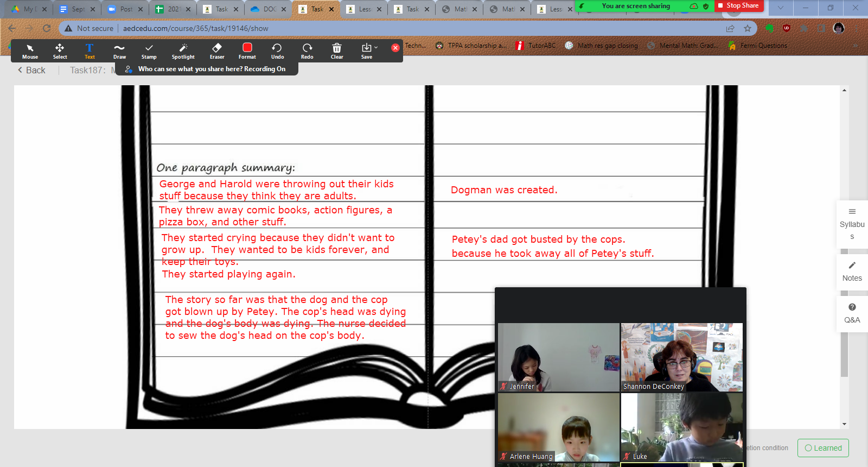Viewport: 868px width, 467px height.
Task: Select Arlene Huang's video thumbnail
Action: 558,427
